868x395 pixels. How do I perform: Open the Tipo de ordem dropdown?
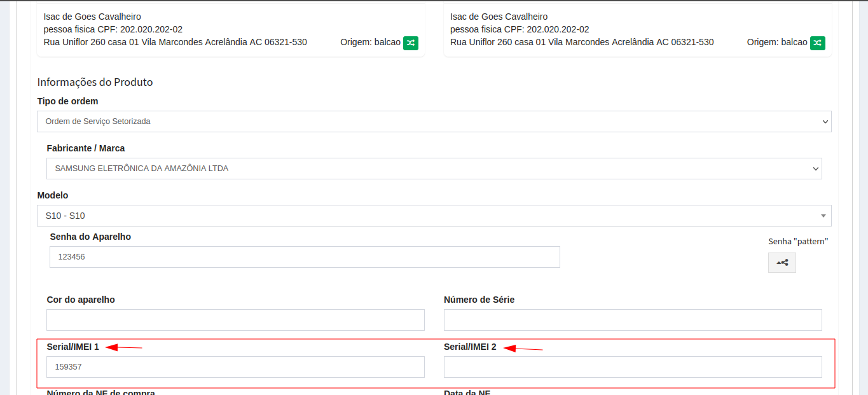(434, 121)
